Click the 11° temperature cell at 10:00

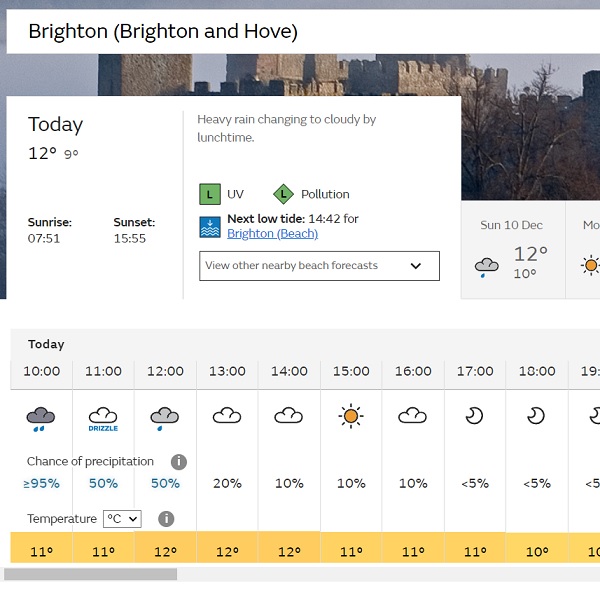[41, 548]
